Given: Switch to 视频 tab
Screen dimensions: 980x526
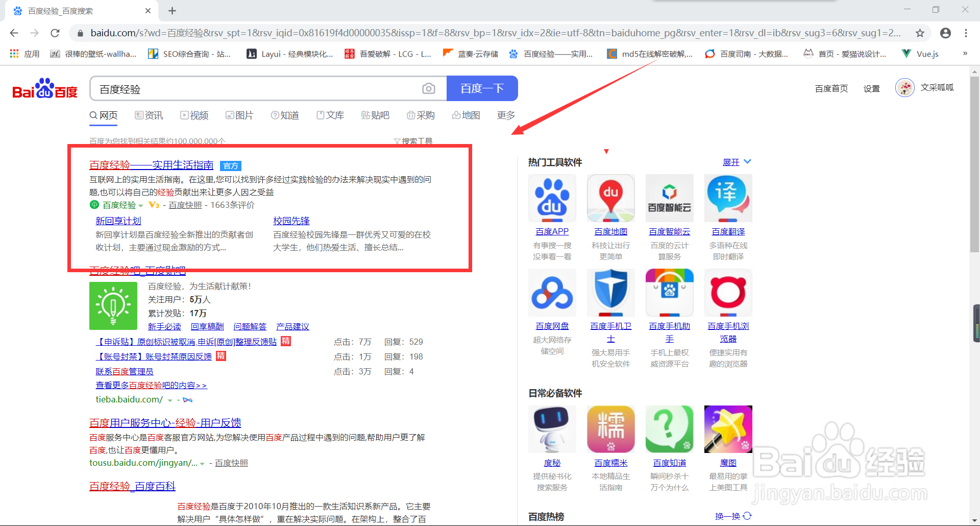Looking at the screenshot, I should [x=194, y=115].
